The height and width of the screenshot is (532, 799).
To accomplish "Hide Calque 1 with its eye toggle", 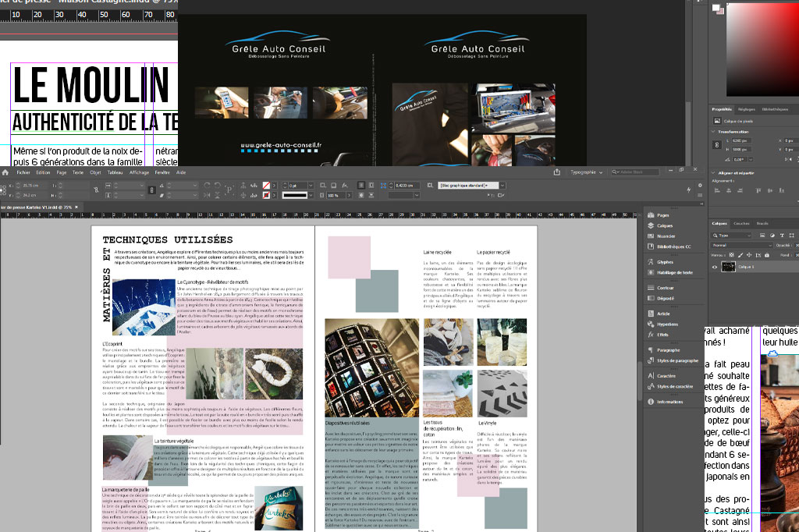I will coord(716,267).
